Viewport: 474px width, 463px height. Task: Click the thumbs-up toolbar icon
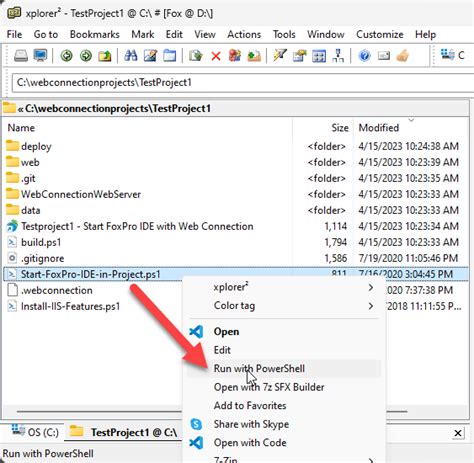click(403, 55)
